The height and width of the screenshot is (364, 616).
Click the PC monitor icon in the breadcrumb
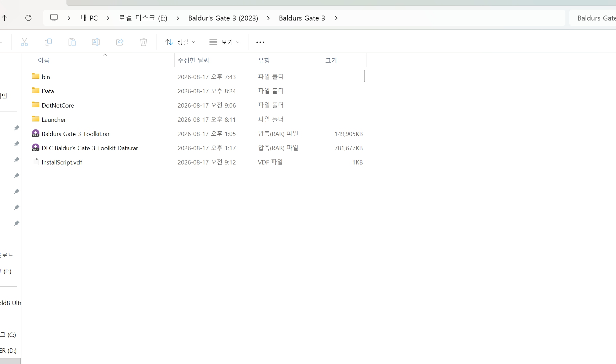pyautogui.click(x=54, y=18)
